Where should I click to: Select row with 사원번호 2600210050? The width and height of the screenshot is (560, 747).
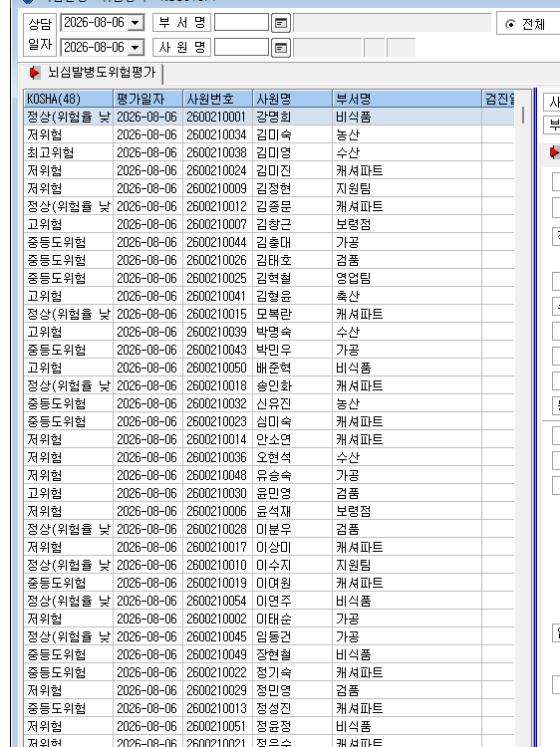(269, 368)
